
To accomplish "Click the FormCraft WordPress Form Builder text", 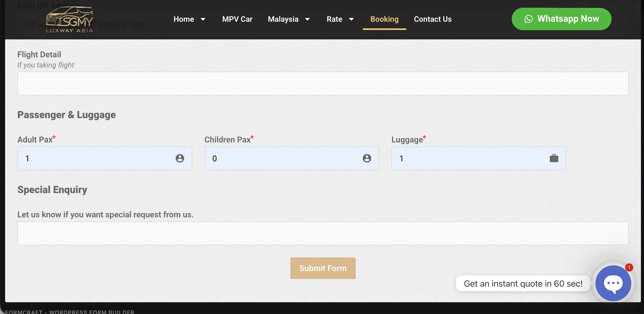I will [x=70, y=312].
